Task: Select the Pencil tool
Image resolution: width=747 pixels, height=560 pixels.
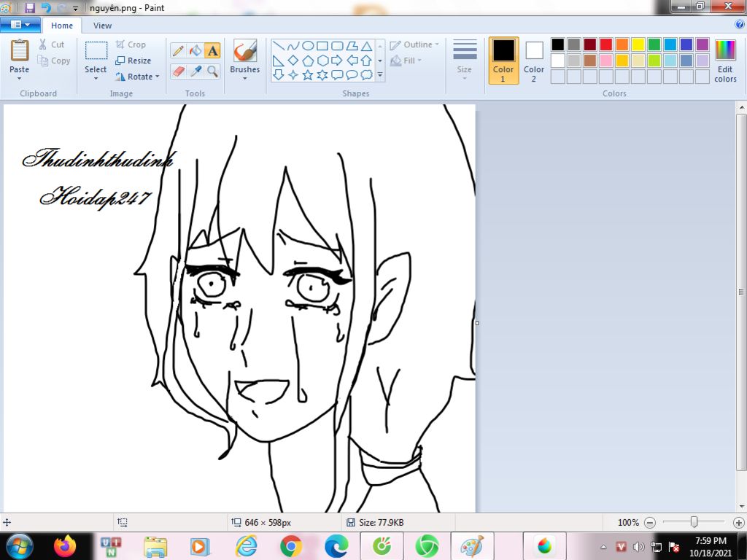Action: point(178,50)
